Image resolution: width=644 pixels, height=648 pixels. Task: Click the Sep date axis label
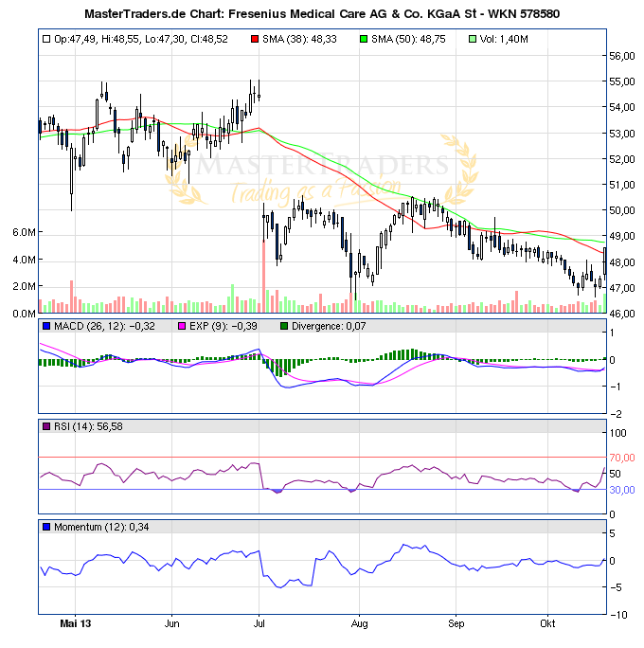pos(456,623)
